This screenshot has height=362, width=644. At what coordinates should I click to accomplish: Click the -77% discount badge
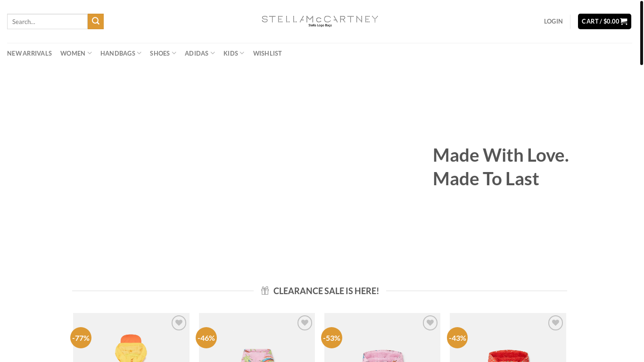81,337
